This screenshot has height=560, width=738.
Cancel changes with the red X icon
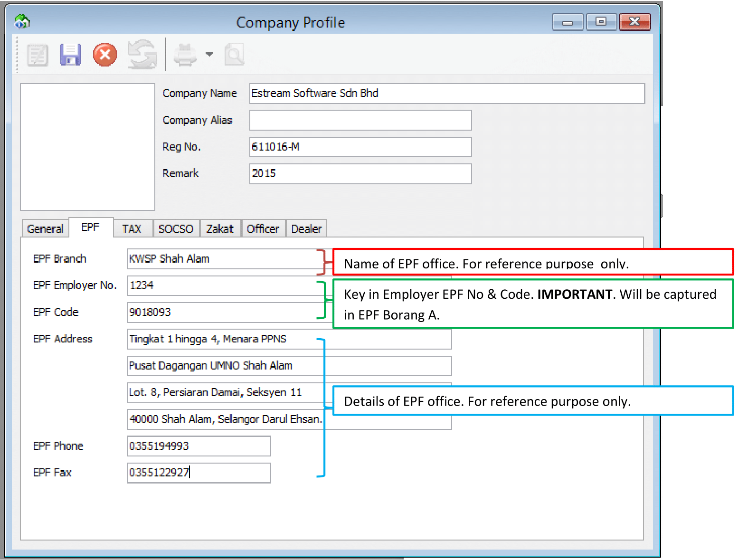tap(105, 55)
